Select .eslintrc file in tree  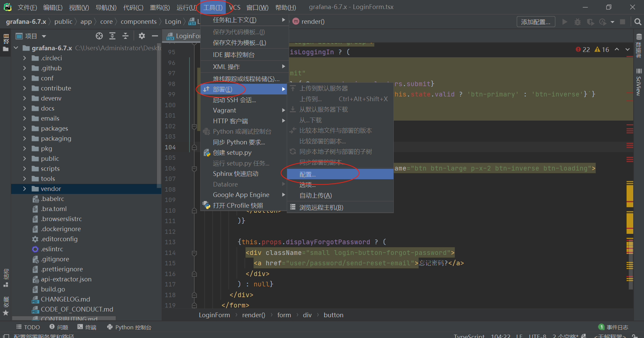tap(52, 249)
